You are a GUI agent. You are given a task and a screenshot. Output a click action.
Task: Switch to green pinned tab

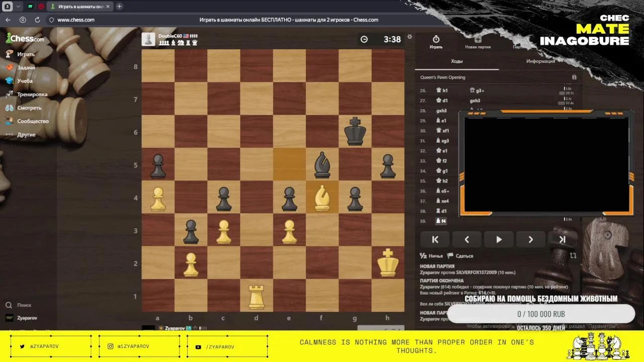click(x=30, y=7)
